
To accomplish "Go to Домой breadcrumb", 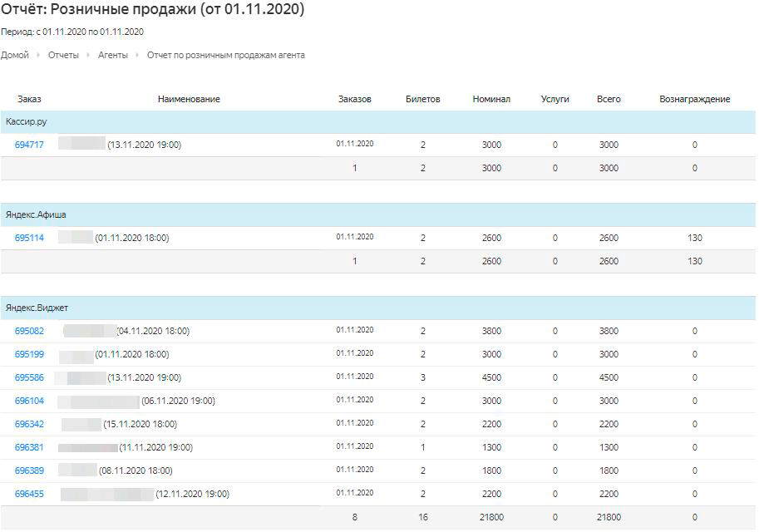I will click(x=14, y=55).
